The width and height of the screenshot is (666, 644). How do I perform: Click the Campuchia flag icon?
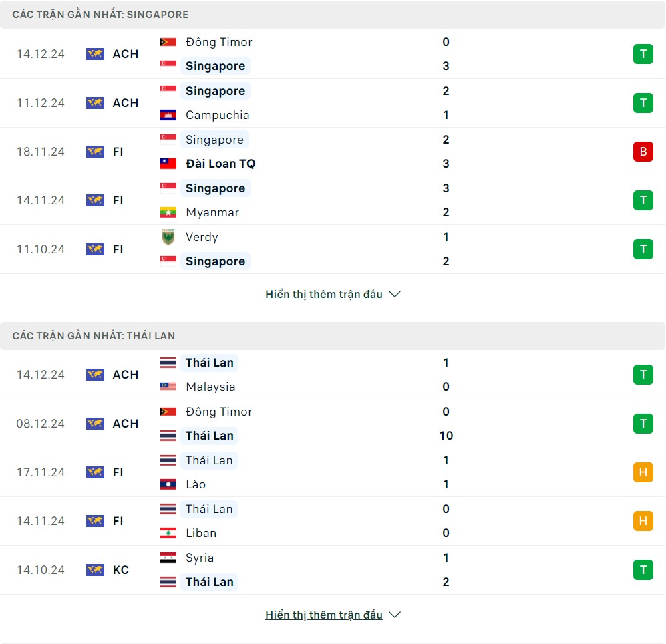(x=168, y=115)
